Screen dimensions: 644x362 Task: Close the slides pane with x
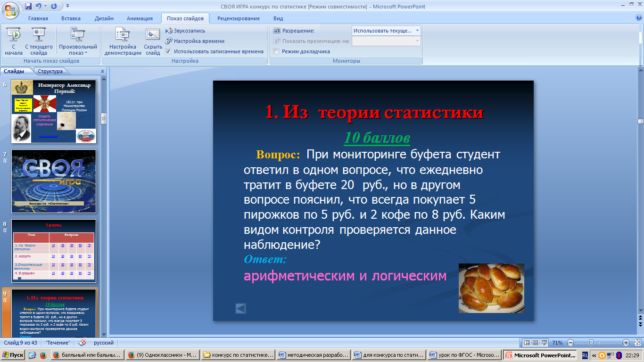click(102, 71)
